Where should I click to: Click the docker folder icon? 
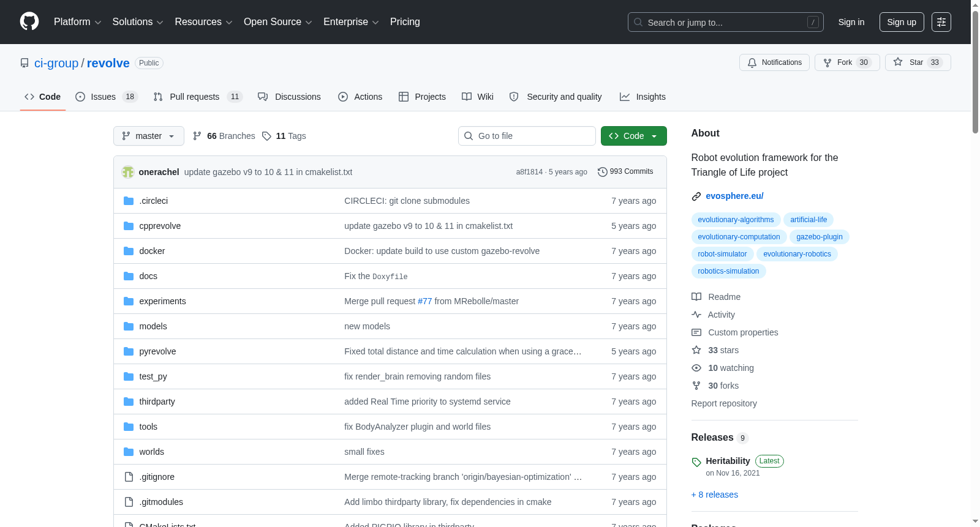point(129,251)
